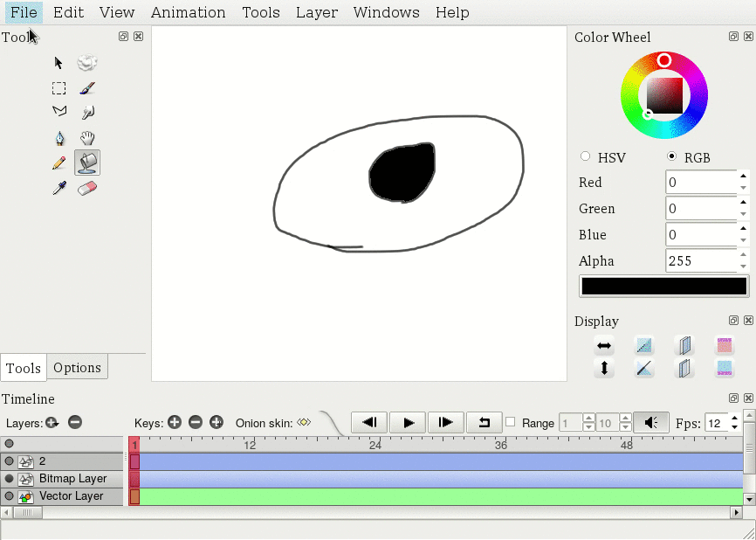Enable the Range checkbox
756x540 pixels.
(510, 422)
